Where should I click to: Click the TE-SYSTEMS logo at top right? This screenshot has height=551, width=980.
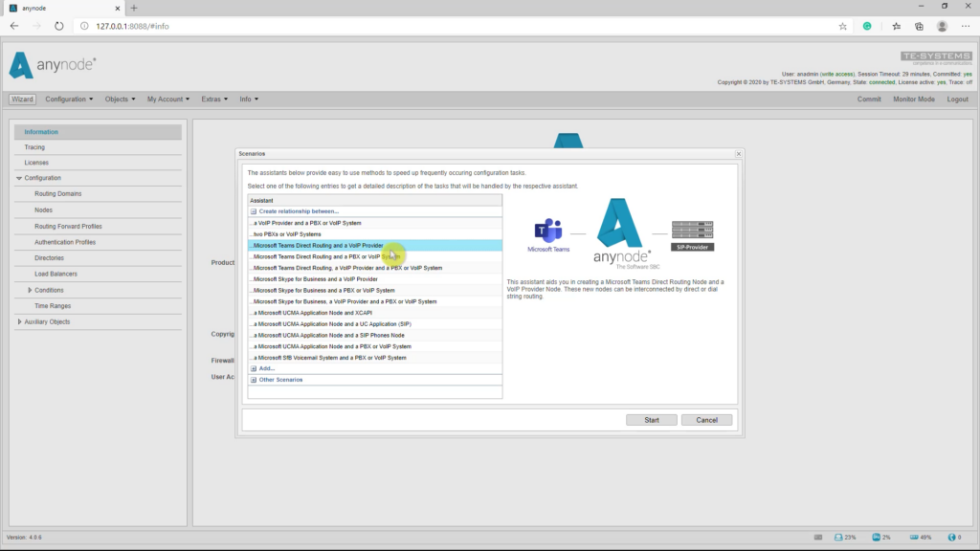coord(936,57)
